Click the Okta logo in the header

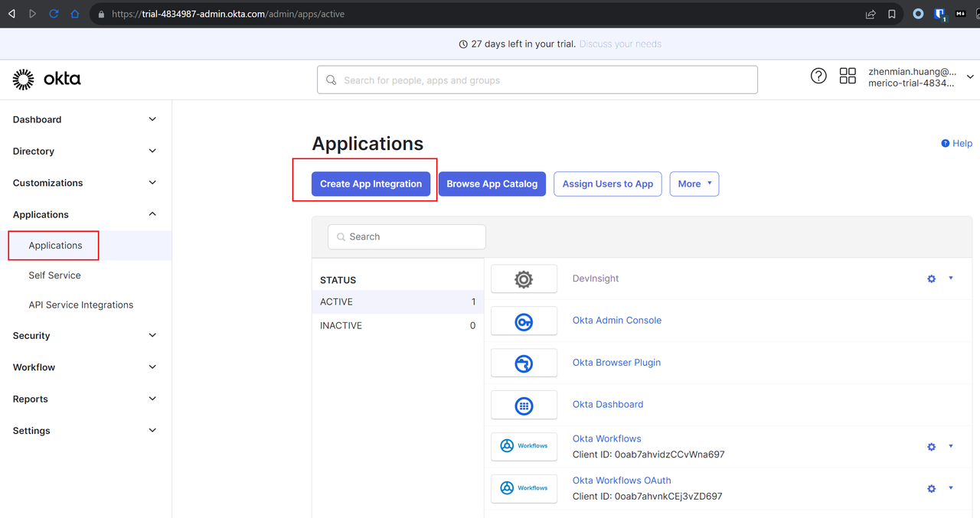point(46,79)
